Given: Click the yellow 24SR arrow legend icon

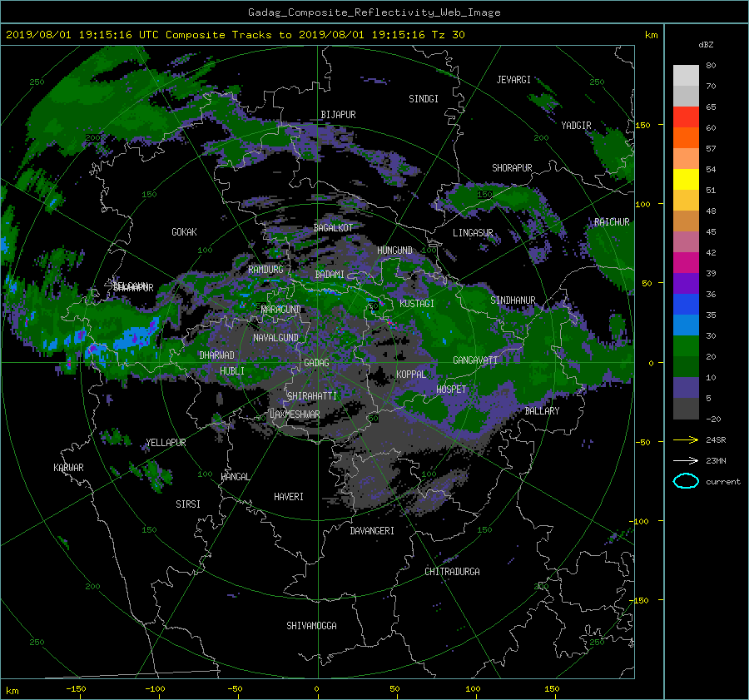Looking at the screenshot, I should [x=686, y=440].
